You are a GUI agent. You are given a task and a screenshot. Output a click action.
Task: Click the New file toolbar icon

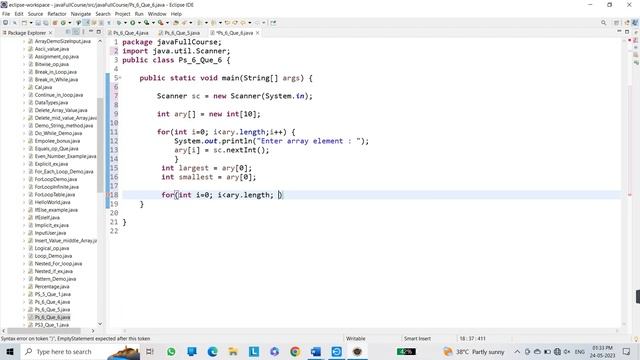click(x=24, y=23)
